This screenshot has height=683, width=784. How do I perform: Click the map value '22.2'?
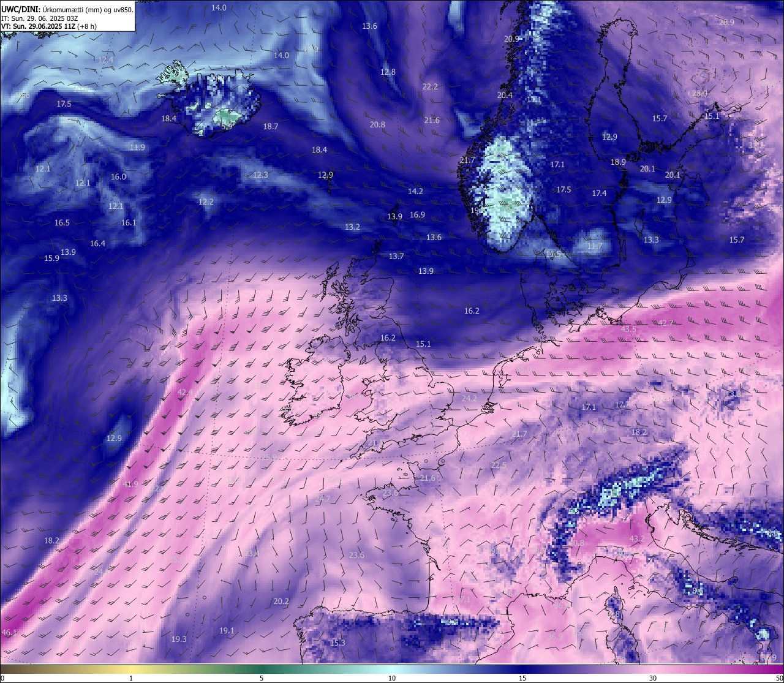pos(430,86)
